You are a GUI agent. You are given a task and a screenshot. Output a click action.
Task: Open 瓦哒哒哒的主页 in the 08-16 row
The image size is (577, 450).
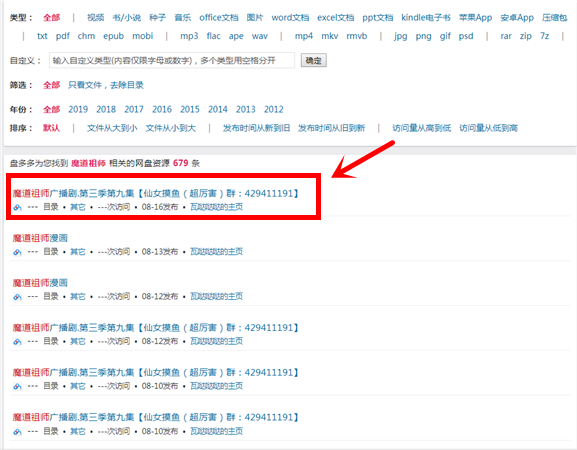216,207
